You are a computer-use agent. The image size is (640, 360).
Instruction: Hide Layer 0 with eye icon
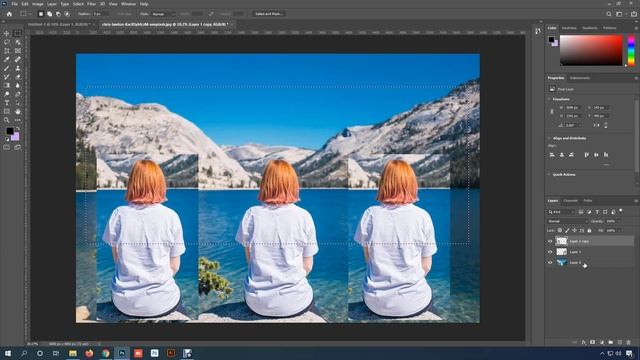point(550,262)
